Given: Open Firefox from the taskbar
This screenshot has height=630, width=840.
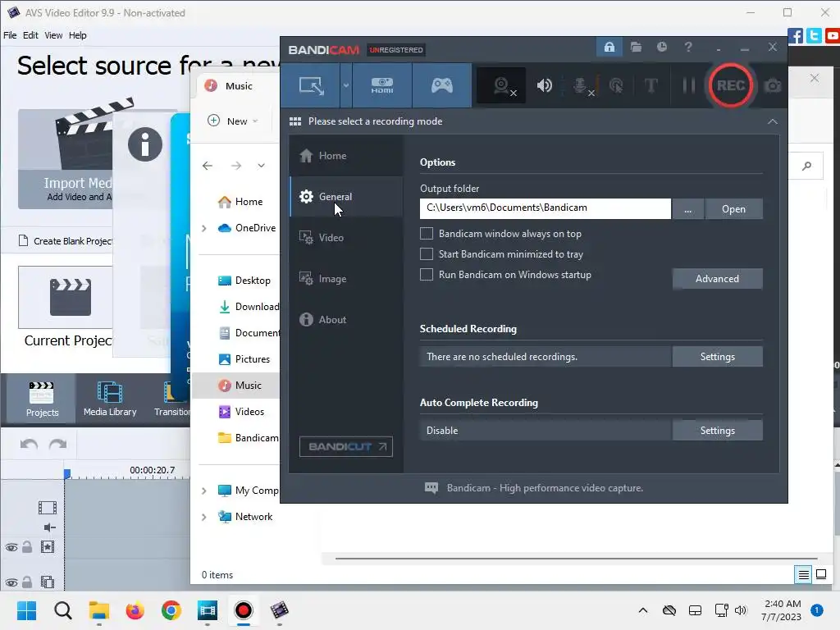Looking at the screenshot, I should (135, 610).
